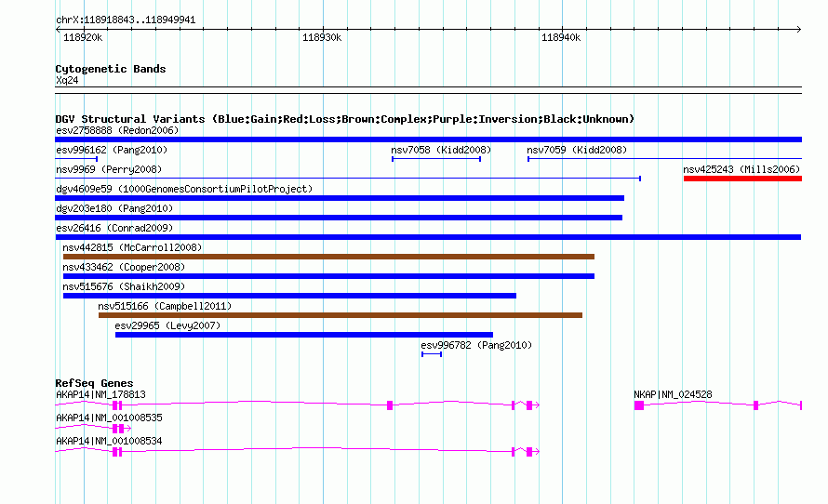Open the AKAP14|NM_001008534 gene label
This screenshot has height=504, width=828.
[x=109, y=441]
